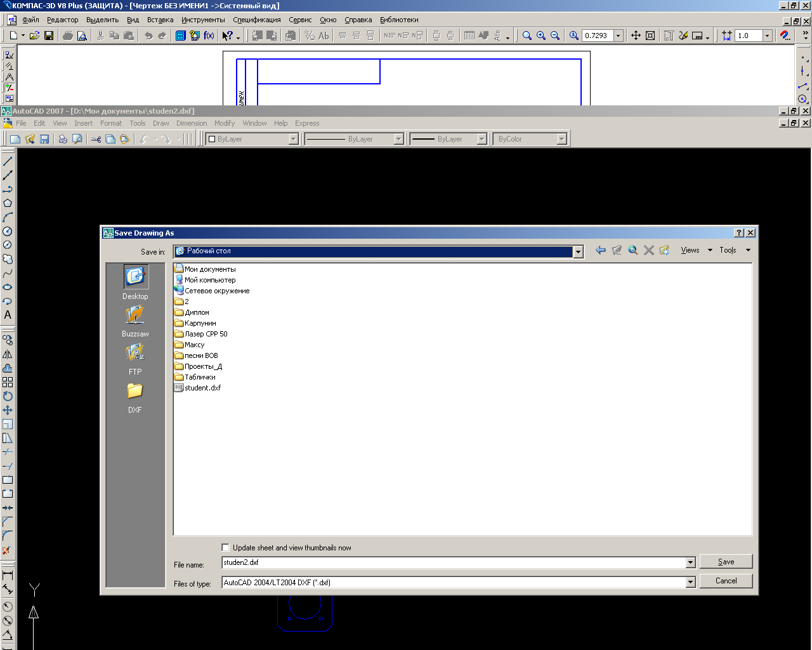
Task: Select the Мои документы folder in file list
Action: (x=205, y=269)
